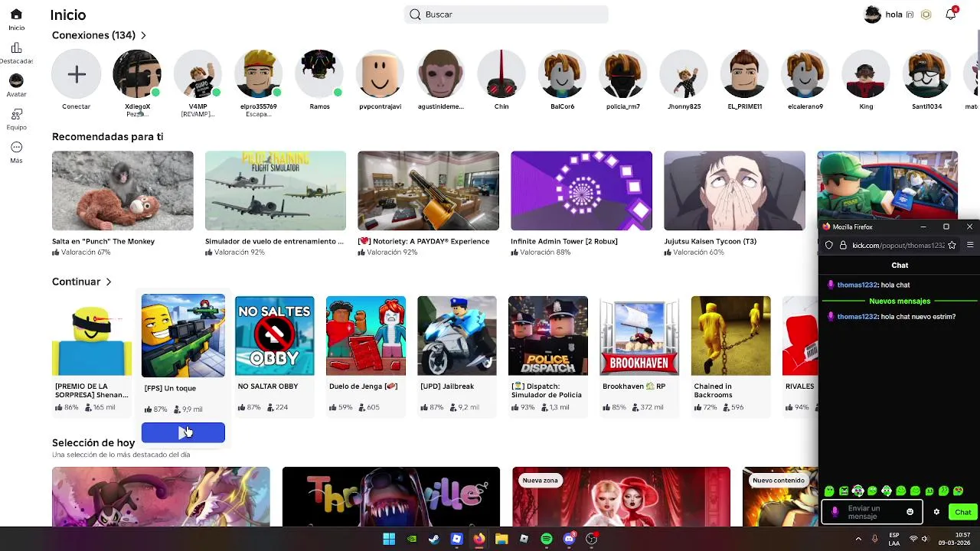Click the Roblox notifications bell
The height and width of the screenshot is (551, 980).
pos(950,15)
